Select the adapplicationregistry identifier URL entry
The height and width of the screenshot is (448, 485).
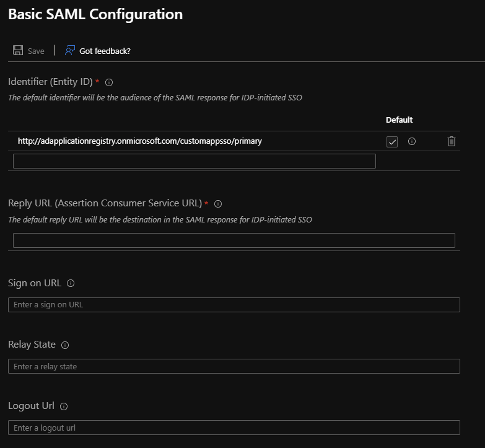[x=140, y=141]
